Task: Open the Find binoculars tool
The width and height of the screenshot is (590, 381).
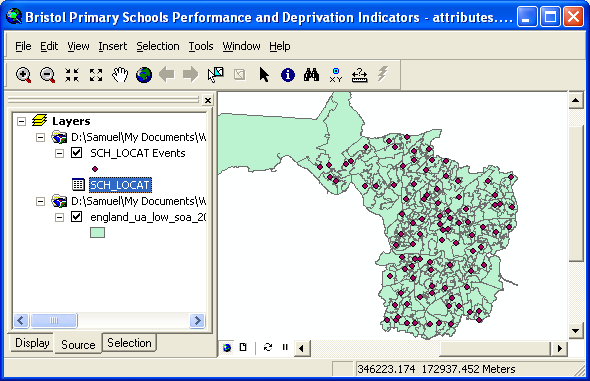Action: 312,74
